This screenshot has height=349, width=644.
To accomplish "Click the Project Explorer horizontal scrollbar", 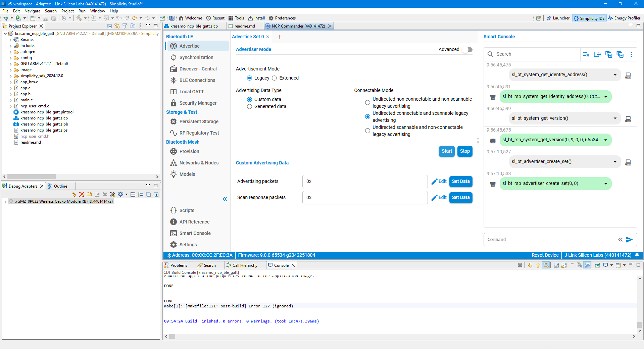I will [x=32, y=177].
